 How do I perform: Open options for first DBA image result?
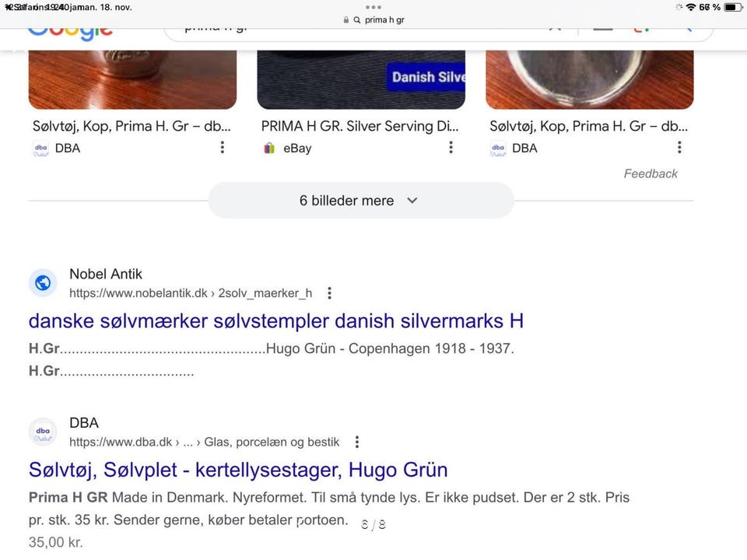coord(223,148)
